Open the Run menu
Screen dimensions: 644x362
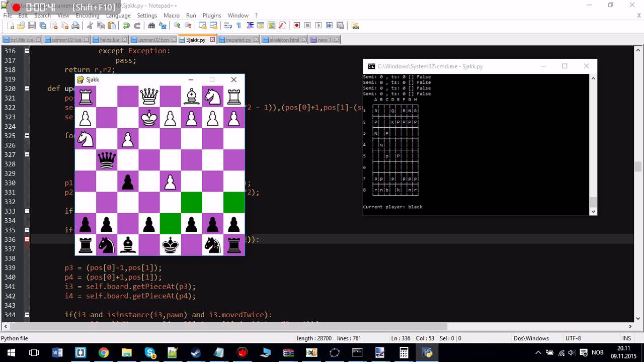(191, 16)
